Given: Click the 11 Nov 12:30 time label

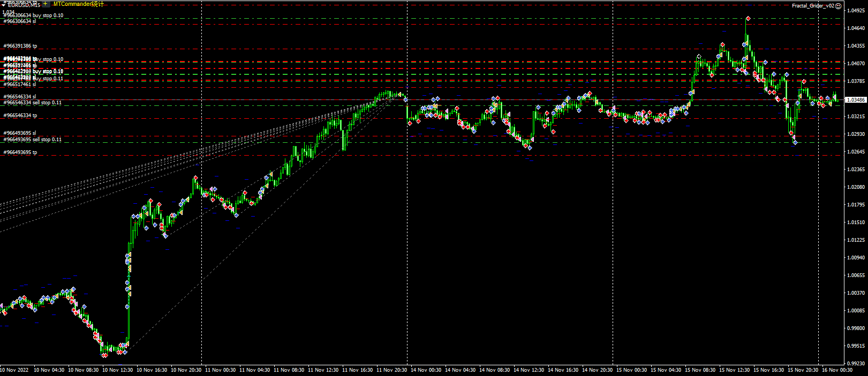Looking at the screenshot, I should click(x=323, y=370).
